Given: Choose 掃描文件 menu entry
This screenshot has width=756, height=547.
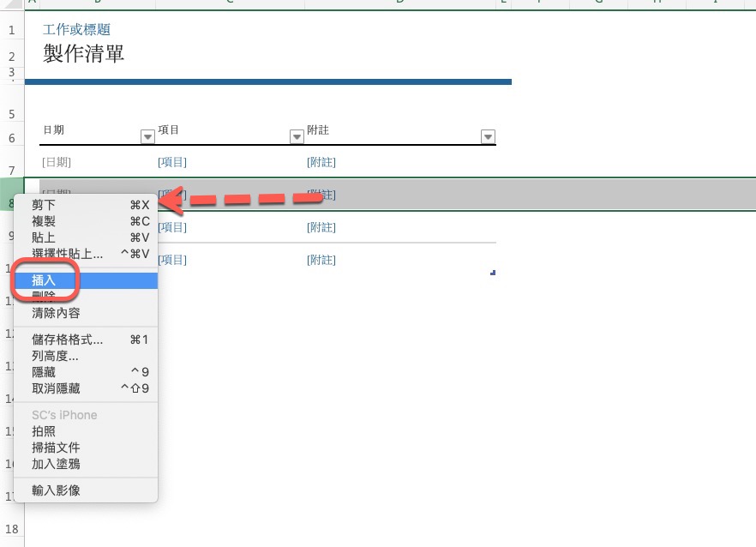Looking at the screenshot, I should pyautogui.click(x=86, y=448).
